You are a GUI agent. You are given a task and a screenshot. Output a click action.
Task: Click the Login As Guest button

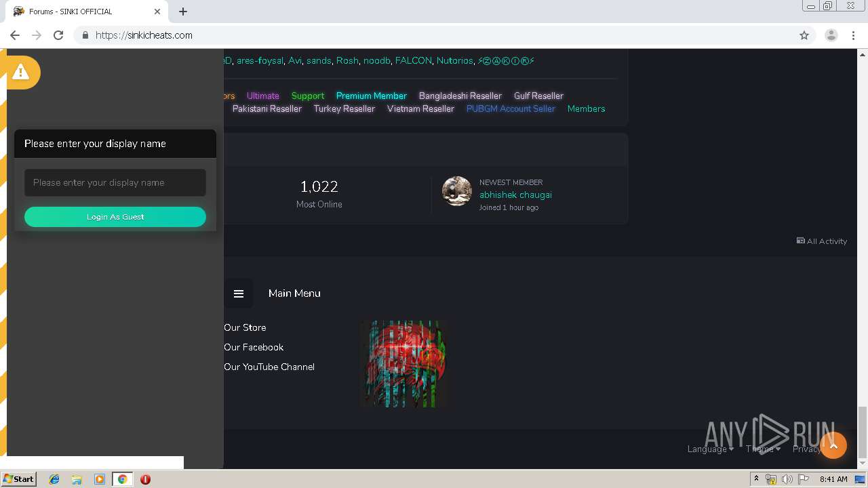115,217
